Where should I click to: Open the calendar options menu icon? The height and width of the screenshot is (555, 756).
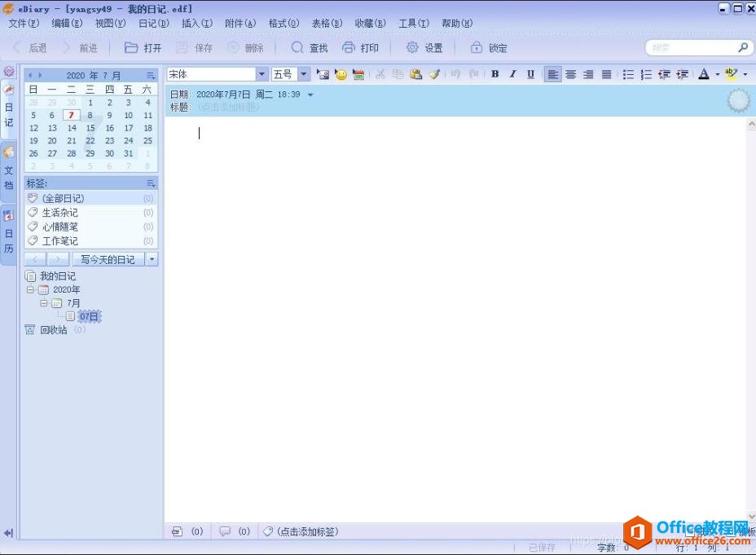(151, 76)
